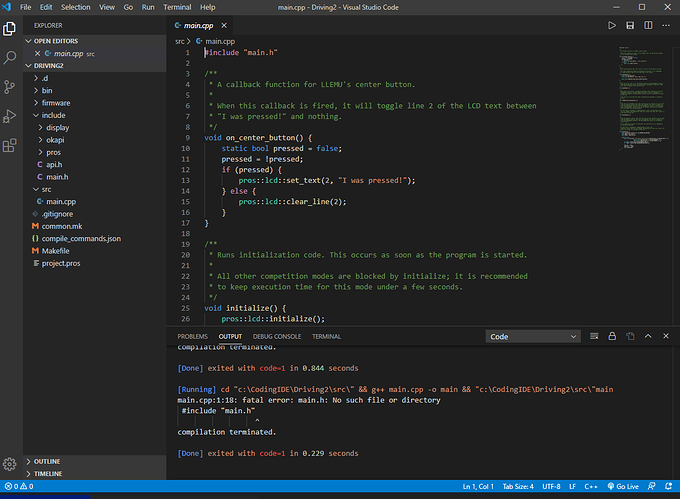Clear the output panel
This screenshot has height=499, width=680.
(x=594, y=336)
